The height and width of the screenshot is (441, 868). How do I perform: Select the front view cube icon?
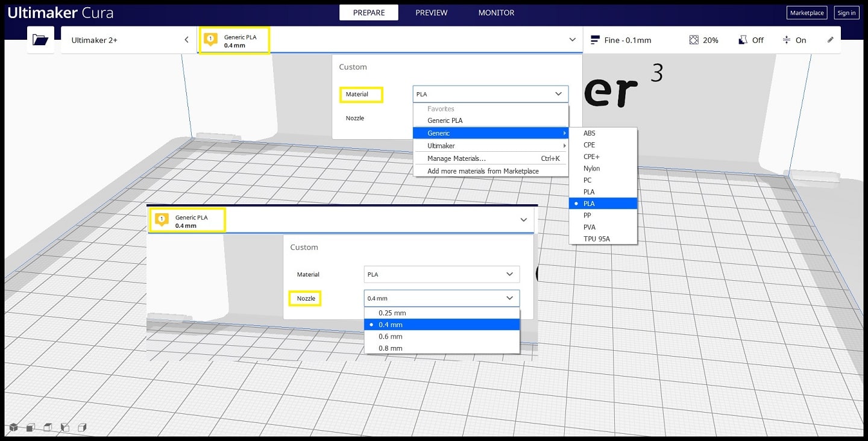pyautogui.click(x=30, y=428)
